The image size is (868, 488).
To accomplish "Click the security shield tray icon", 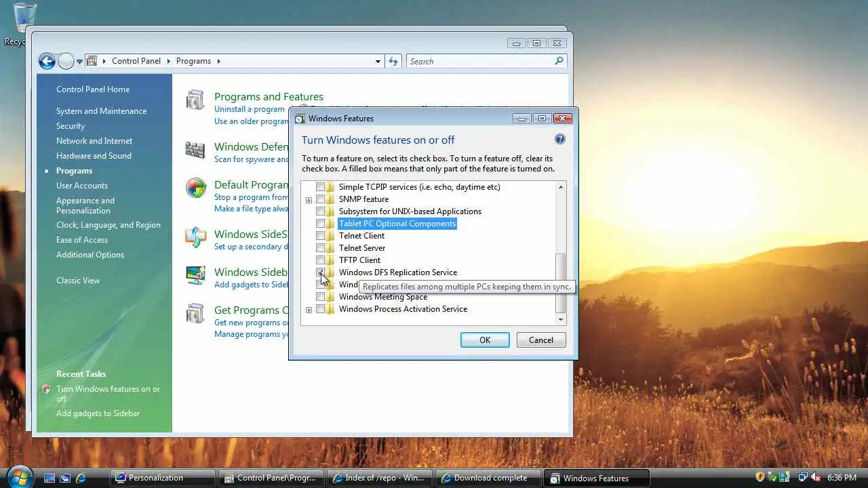I will coord(760,477).
